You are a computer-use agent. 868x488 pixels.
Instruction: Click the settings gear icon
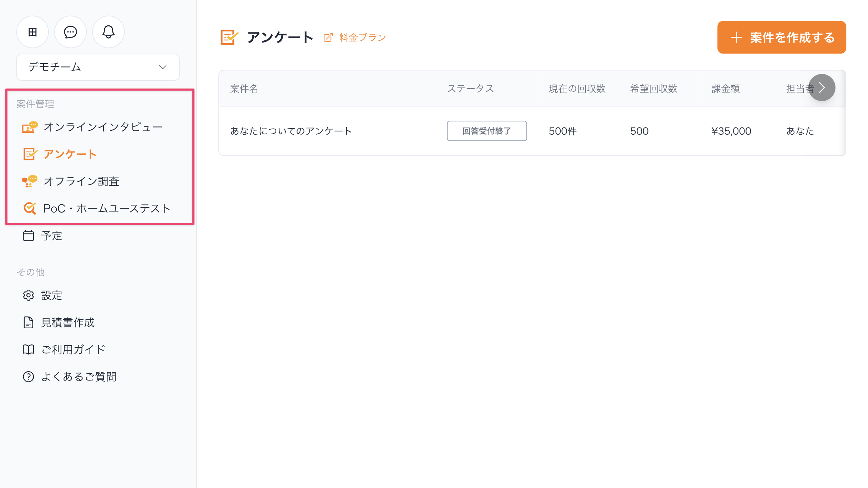tap(29, 295)
